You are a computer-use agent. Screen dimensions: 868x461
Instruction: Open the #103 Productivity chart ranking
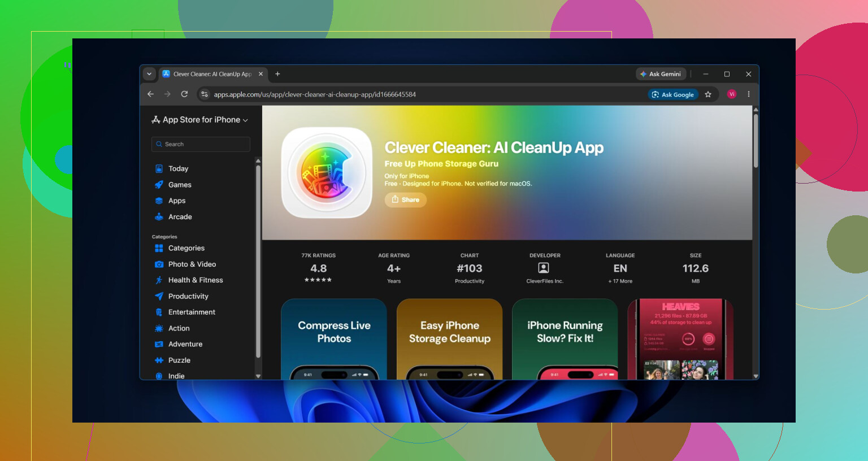click(x=470, y=268)
